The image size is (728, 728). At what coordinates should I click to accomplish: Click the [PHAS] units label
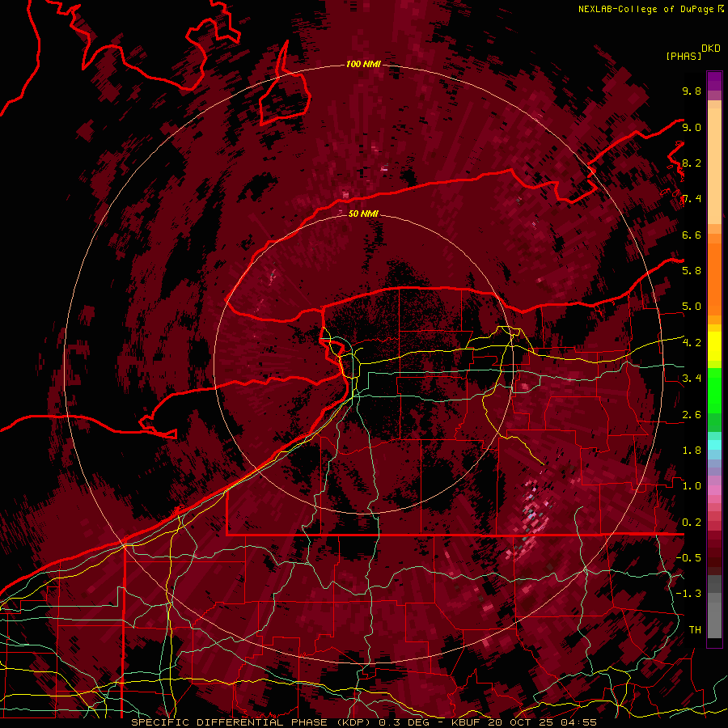tap(684, 56)
